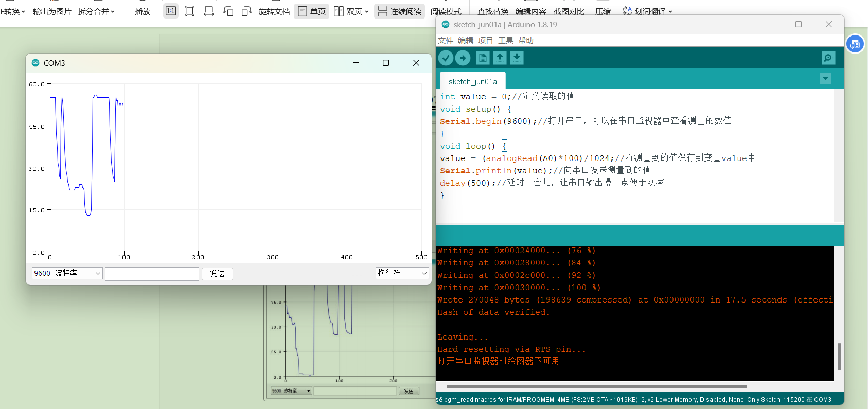868x409 pixels.
Task: Click the 发送 button in background document image
Action: (x=409, y=391)
